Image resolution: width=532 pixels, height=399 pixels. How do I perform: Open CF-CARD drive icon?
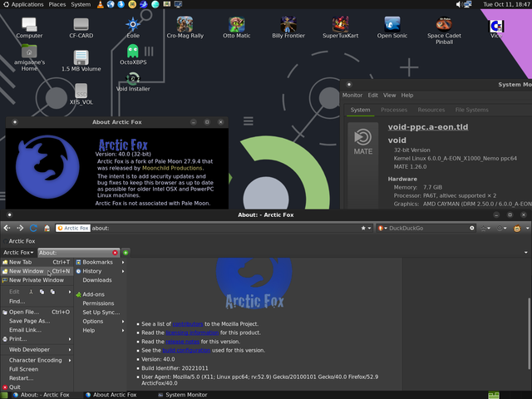pos(81,27)
